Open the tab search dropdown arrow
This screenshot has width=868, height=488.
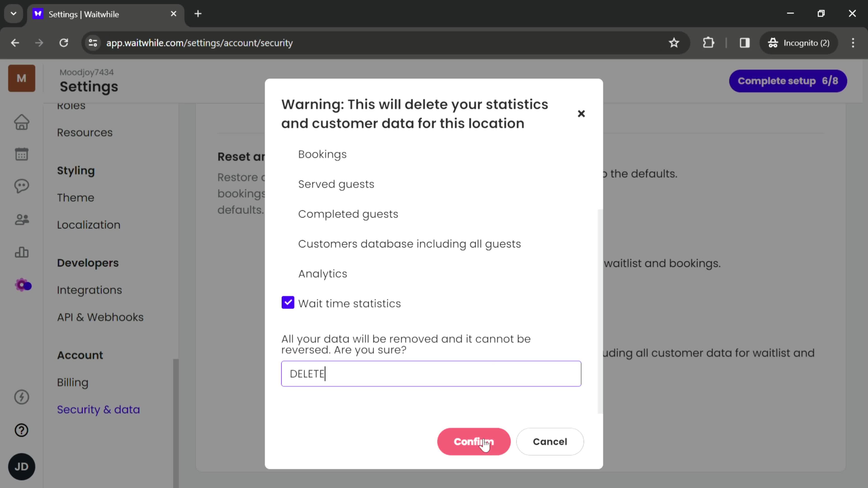coord(14,14)
